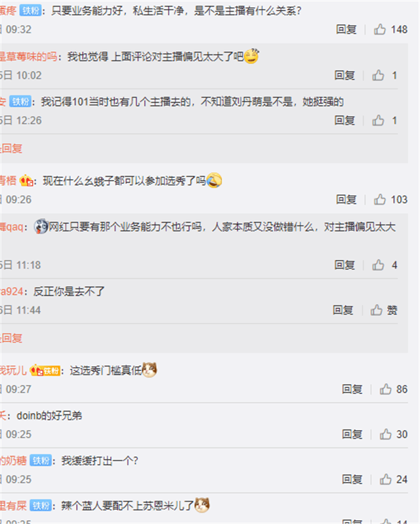Reply to the 10:02 comment about 偏见

click(345, 76)
